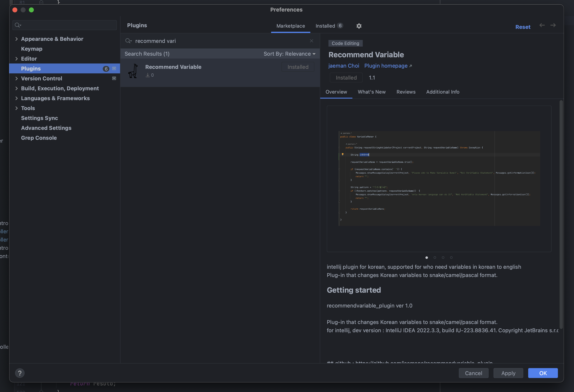Click the forward navigation arrow
This screenshot has height=392, width=574.
(x=553, y=25)
